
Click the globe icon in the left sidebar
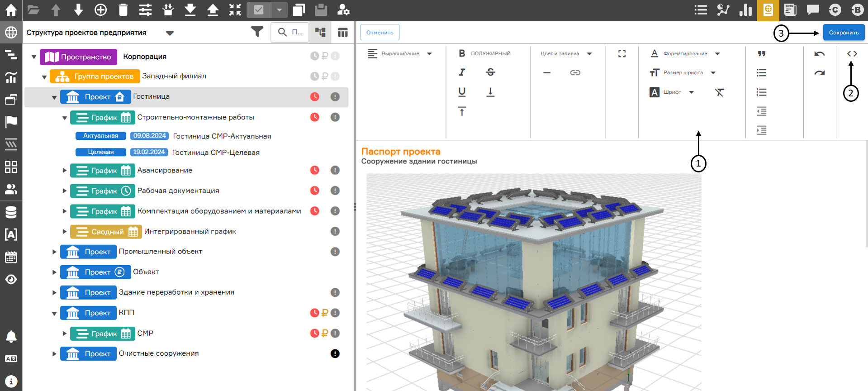tap(11, 33)
